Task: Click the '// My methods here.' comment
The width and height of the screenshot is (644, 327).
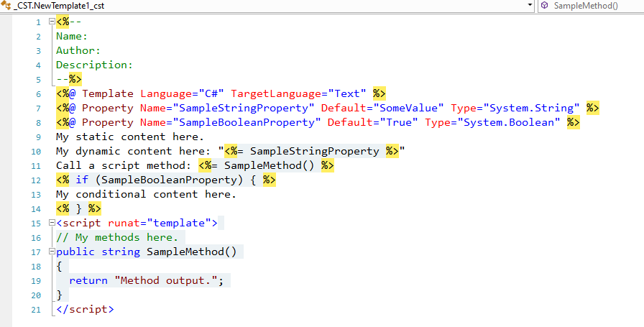Action: tap(117, 237)
